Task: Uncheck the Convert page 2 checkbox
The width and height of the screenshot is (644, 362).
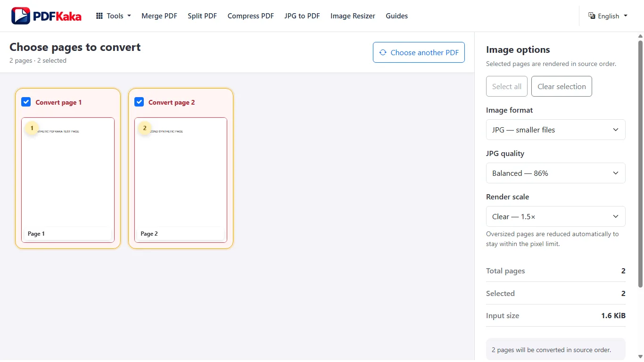Action: [x=139, y=102]
